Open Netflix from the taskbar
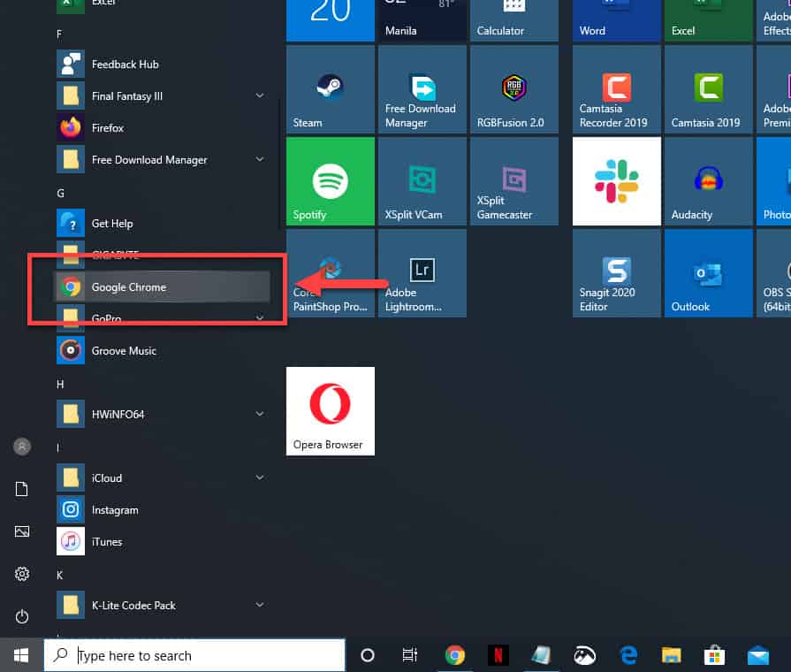The image size is (791, 672). tap(498, 655)
